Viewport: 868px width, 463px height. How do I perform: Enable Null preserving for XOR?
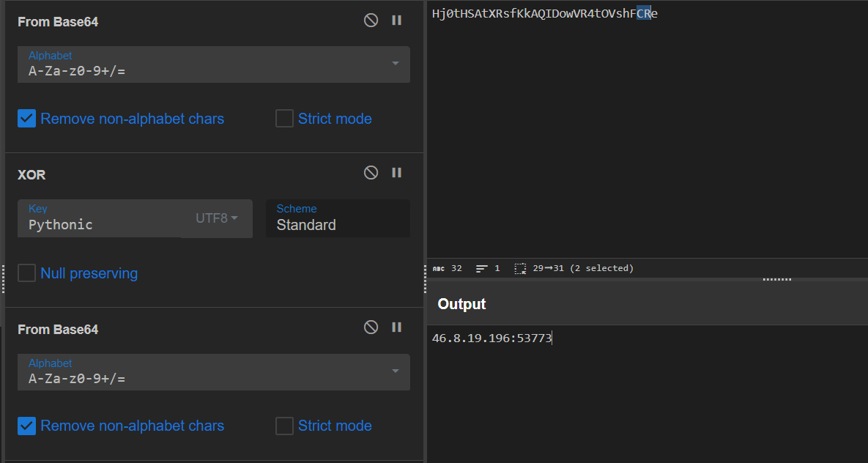(27, 273)
